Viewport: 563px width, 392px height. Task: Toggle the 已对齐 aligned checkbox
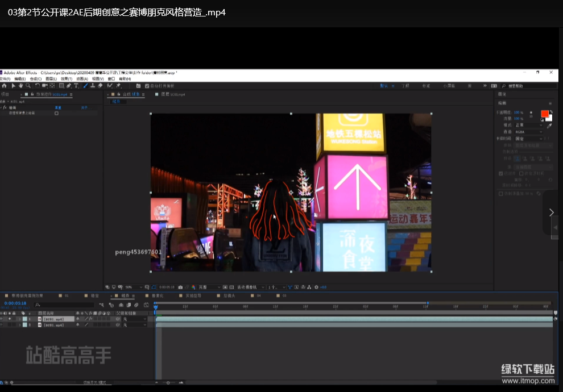coord(501,174)
